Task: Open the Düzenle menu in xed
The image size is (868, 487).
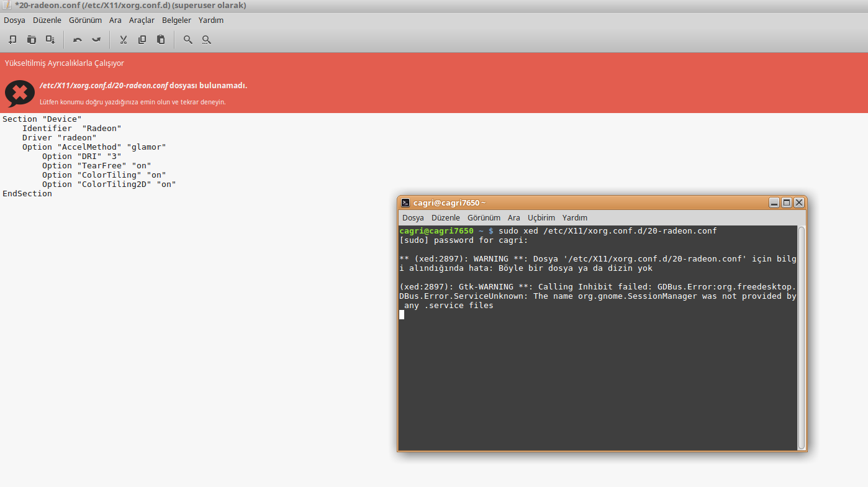Action: coord(47,20)
